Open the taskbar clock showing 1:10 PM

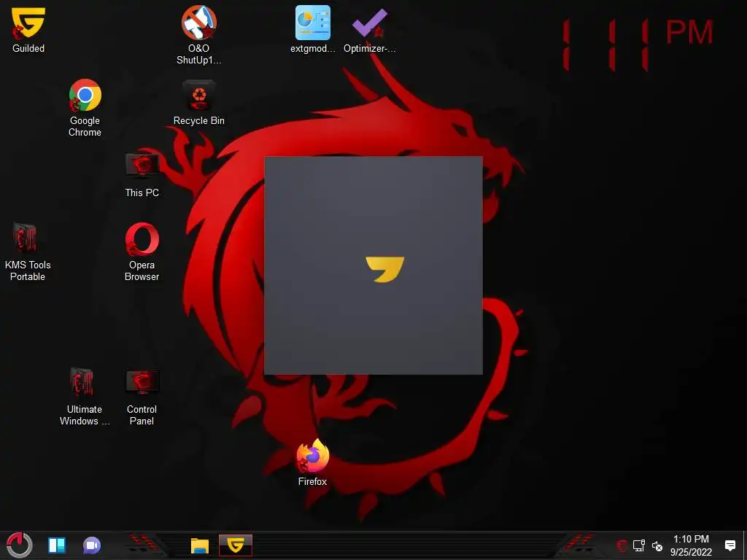click(x=691, y=545)
